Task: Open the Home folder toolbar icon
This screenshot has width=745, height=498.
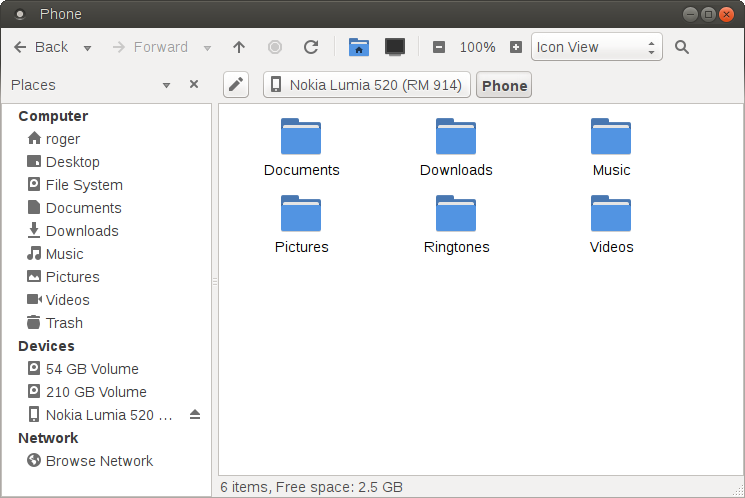Action: tap(359, 47)
